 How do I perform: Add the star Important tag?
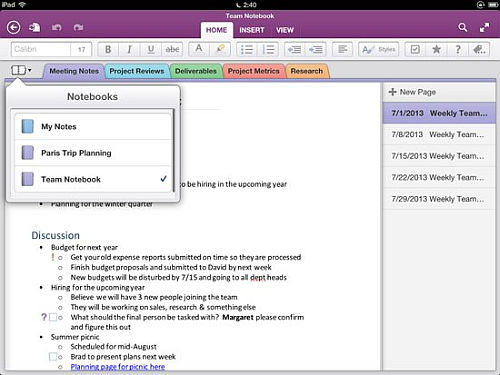click(436, 49)
